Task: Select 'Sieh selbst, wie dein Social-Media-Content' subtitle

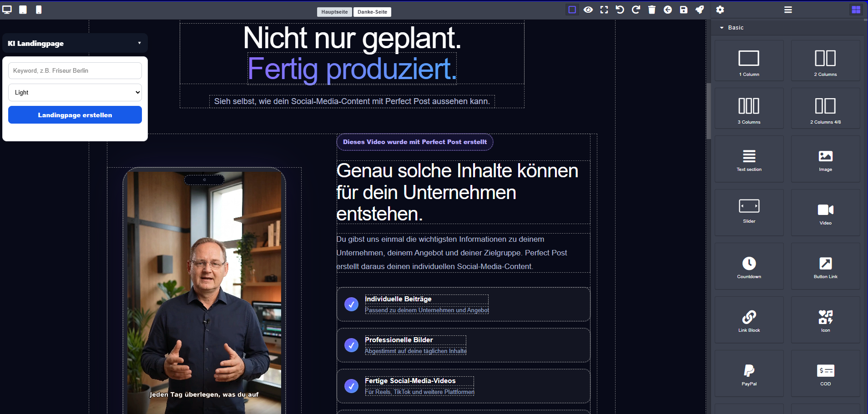Action: tap(352, 101)
